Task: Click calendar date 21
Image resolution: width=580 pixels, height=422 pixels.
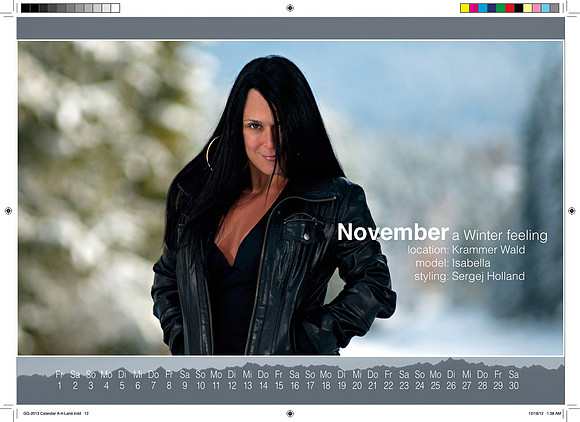Action: point(372,386)
